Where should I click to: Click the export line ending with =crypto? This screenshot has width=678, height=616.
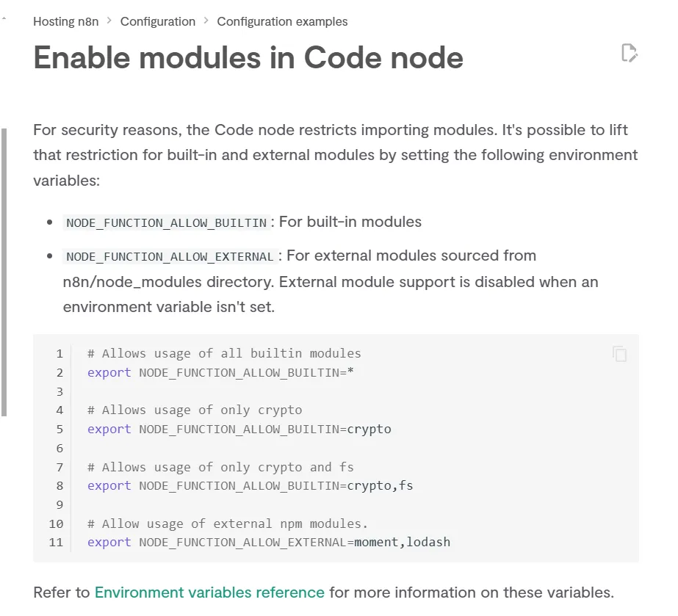click(x=239, y=429)
